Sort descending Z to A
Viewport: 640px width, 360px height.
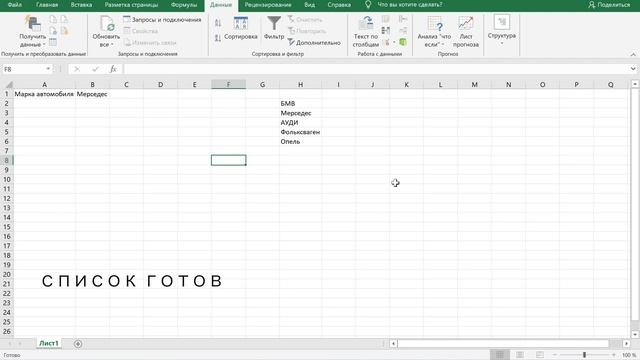pos(218,38)
